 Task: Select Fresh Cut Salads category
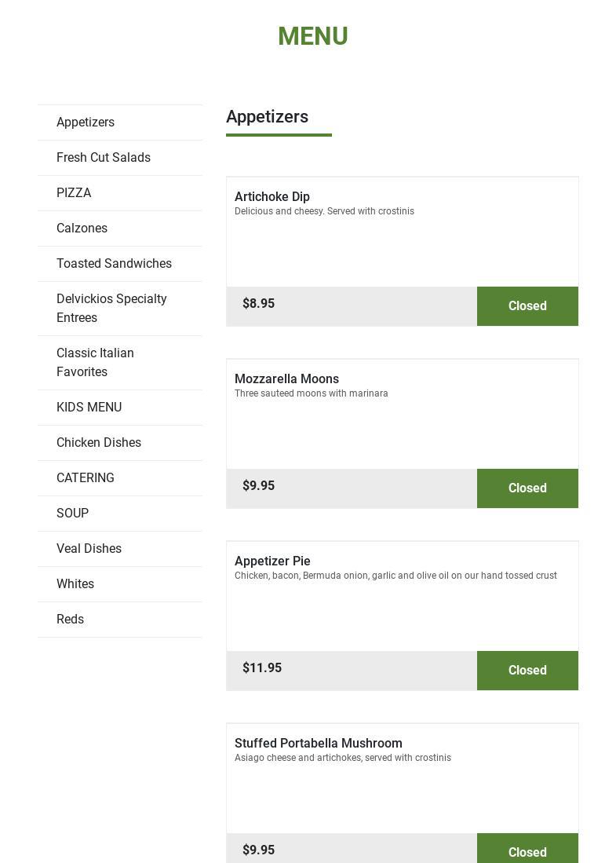[x=104, y=158]
